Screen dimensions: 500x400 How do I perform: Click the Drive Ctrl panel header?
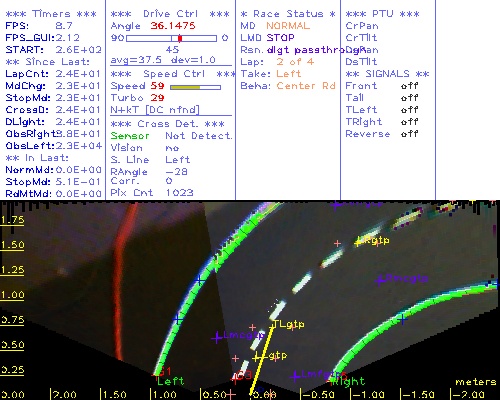point(170,14)
